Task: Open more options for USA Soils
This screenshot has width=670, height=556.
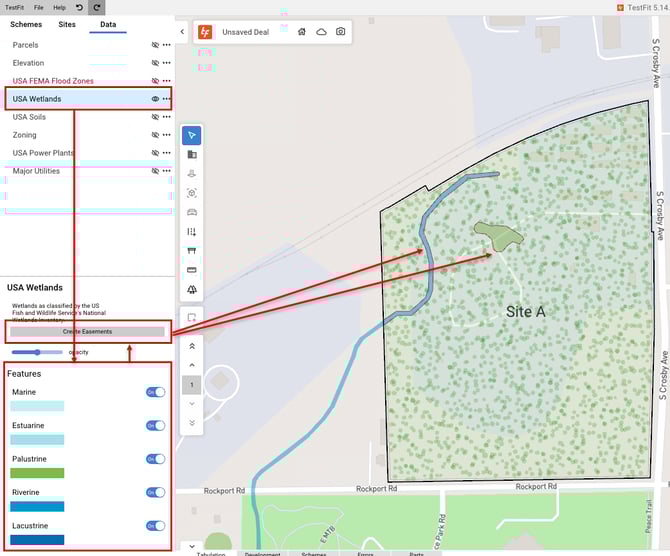Action: (167, 117)
